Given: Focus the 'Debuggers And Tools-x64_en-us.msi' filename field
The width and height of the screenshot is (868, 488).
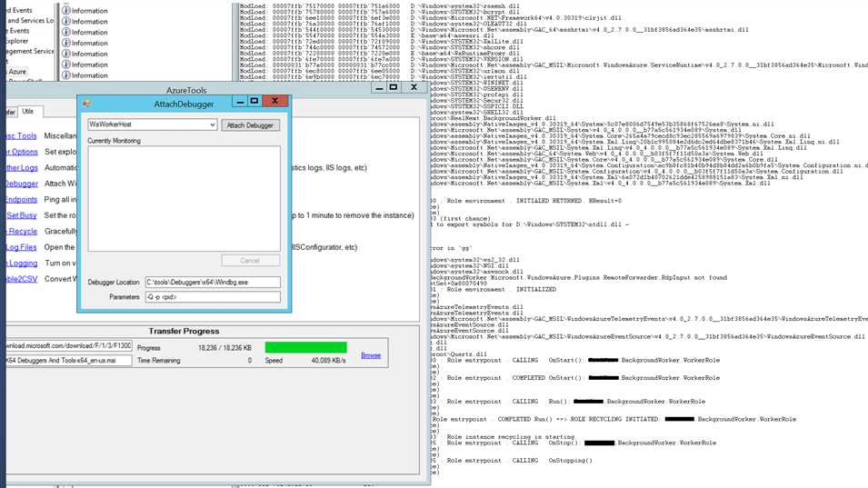Looking at the screenshot, I should tap(69, 361).
